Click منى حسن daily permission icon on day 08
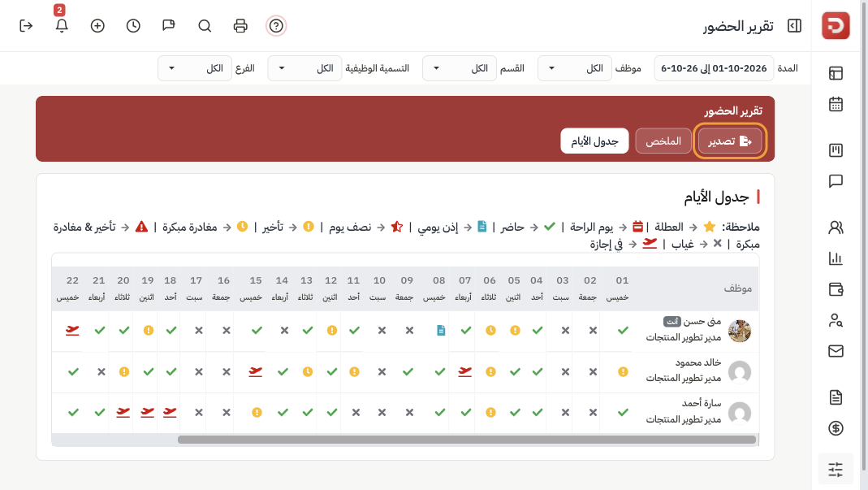The width and height of the screenshot is (868, 490). [x=441, y=331]
